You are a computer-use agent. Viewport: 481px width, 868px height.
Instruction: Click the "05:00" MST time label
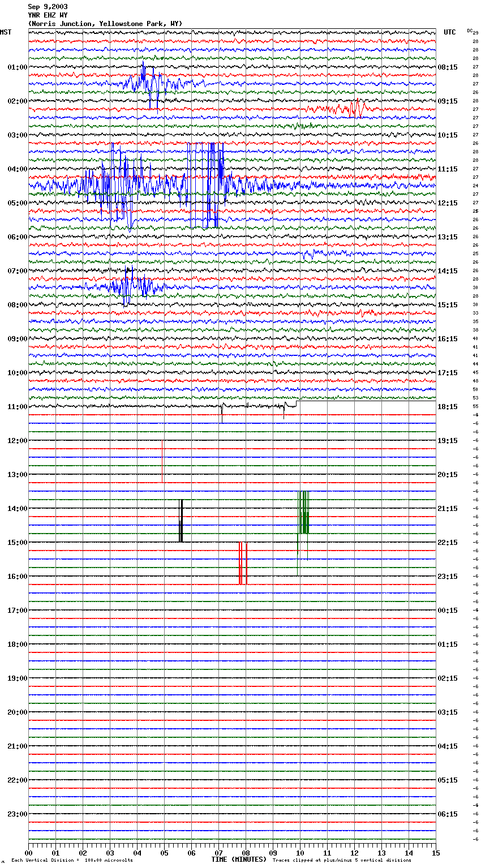[18, 203]
